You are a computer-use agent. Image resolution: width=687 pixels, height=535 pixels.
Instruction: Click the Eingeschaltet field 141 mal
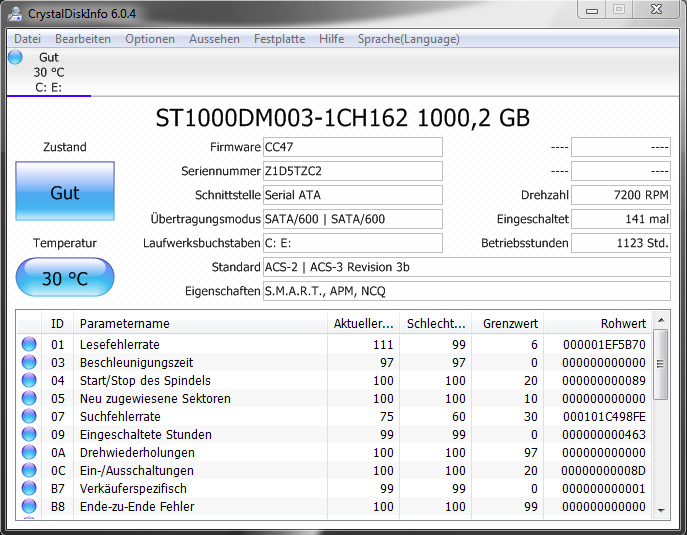point(621,219)
